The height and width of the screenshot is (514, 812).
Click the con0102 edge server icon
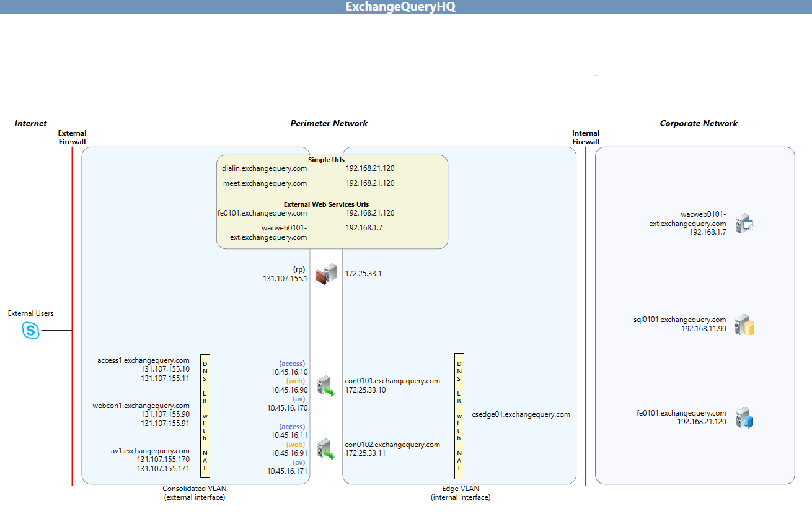click(326, 449)
